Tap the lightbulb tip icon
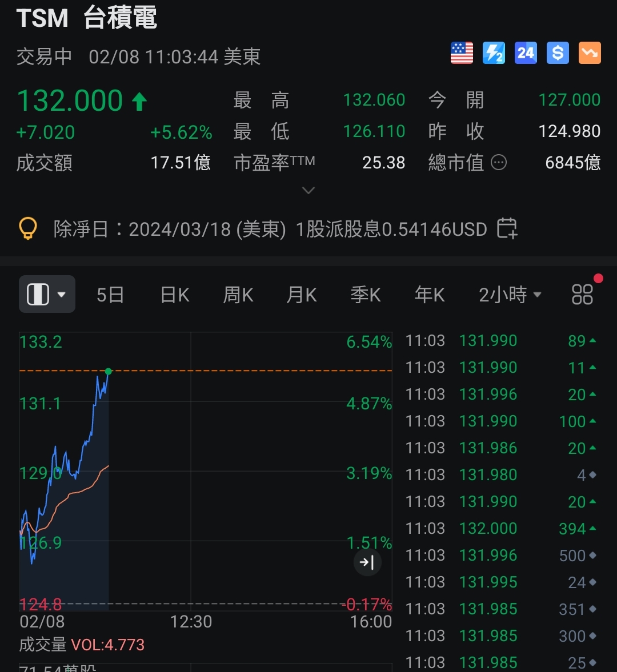Screen dimensions: 617x672 (29, 228)
